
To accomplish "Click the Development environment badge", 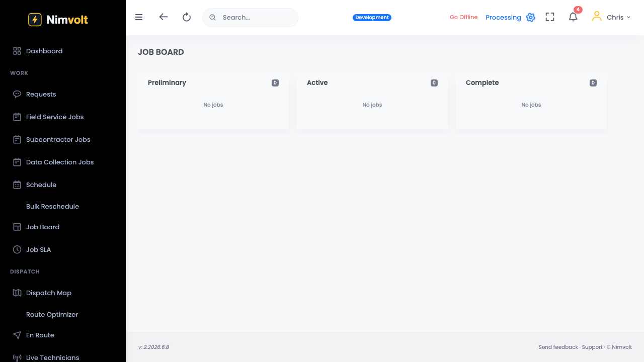I will (x=372, y=18).
